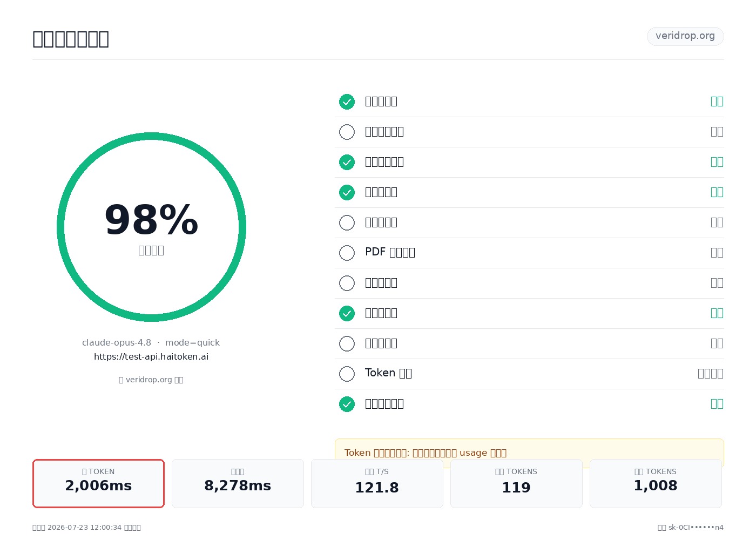Click the 121.8 T/S stat card

click(x=377, y=483)
